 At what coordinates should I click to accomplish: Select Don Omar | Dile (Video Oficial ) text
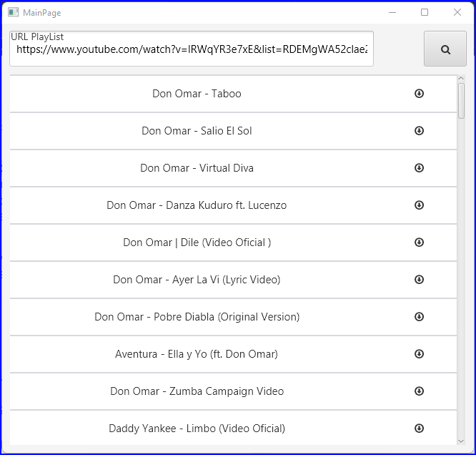click(197, 243)
